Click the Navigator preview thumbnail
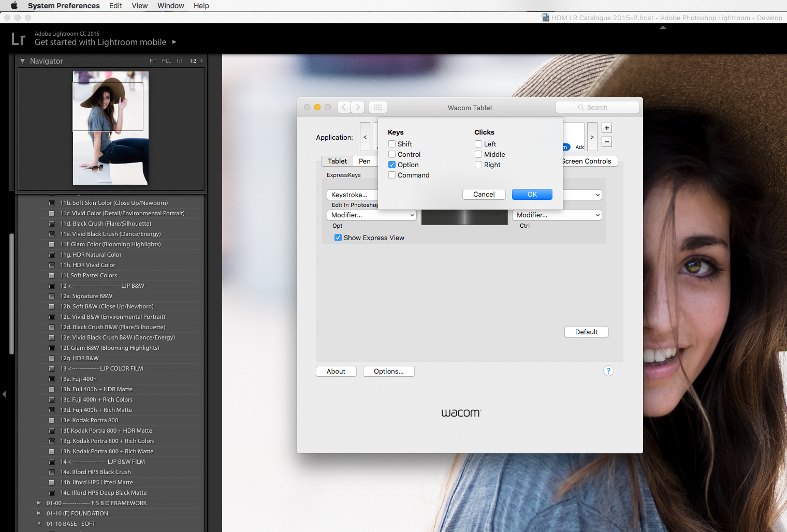 [110, 128]
